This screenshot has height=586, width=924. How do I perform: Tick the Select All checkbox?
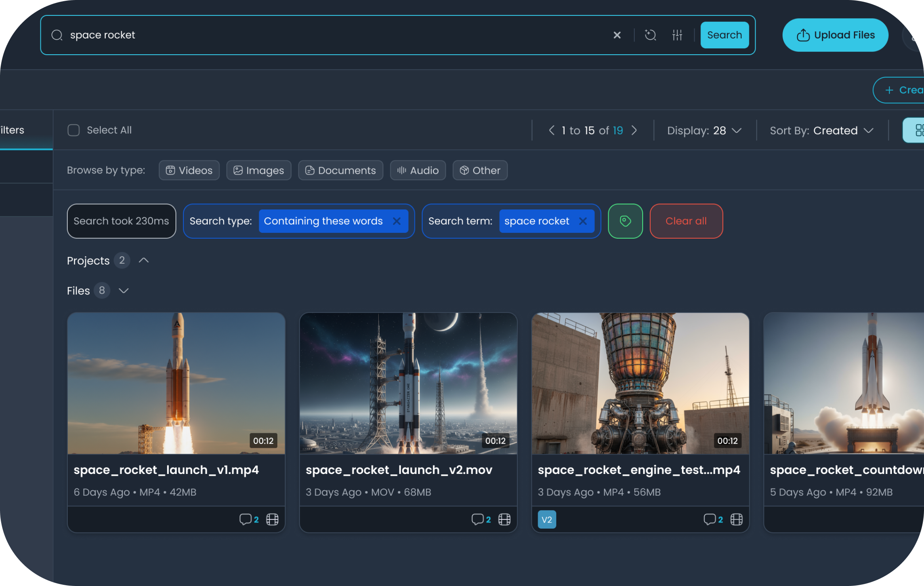click(74, 130)
